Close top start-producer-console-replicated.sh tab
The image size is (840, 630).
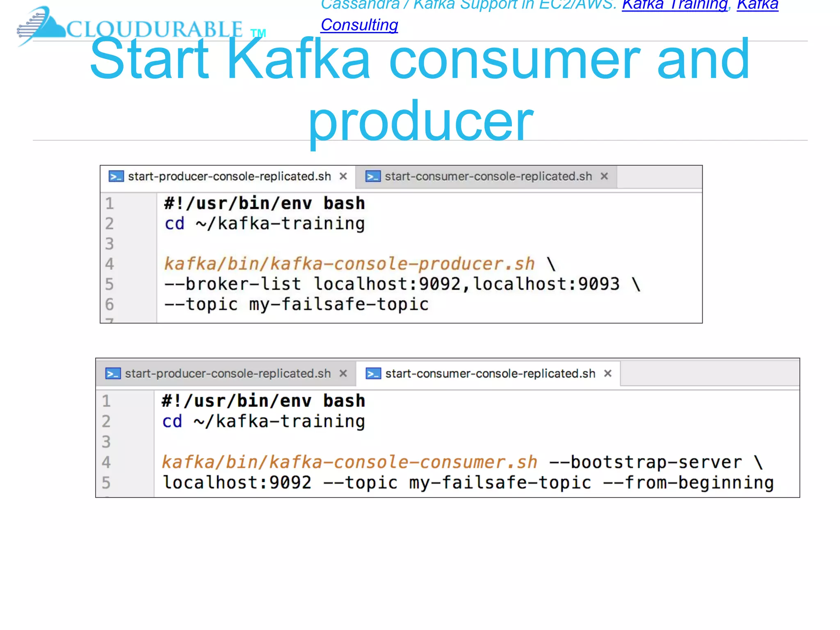[343, 176]
